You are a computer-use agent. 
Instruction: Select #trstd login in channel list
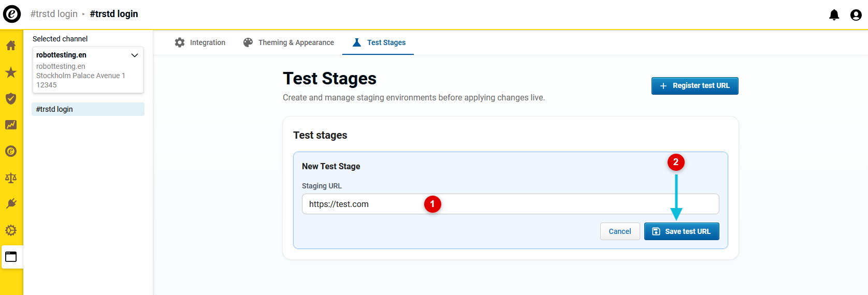click(x=88, y=109)
